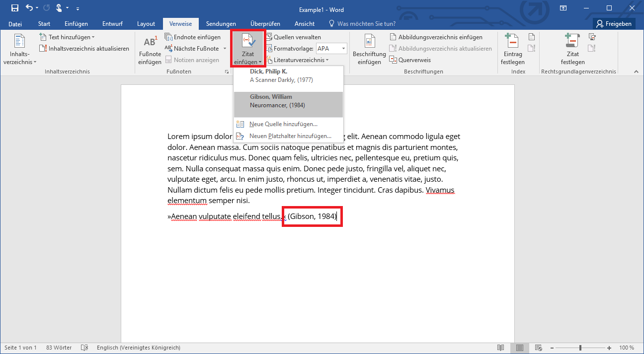Click Eintrag festlegen in Index group
The width and height of the screenshot is (644, 354).
[x=512, y=50]
